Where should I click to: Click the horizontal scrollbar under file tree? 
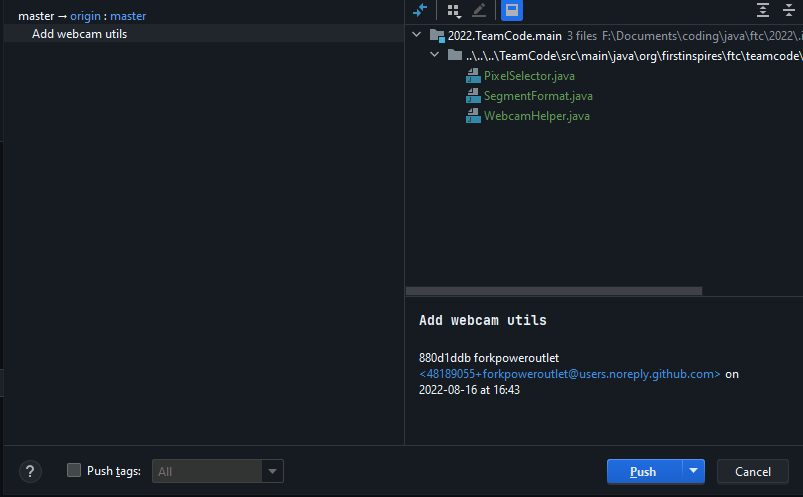click(554, 291)
